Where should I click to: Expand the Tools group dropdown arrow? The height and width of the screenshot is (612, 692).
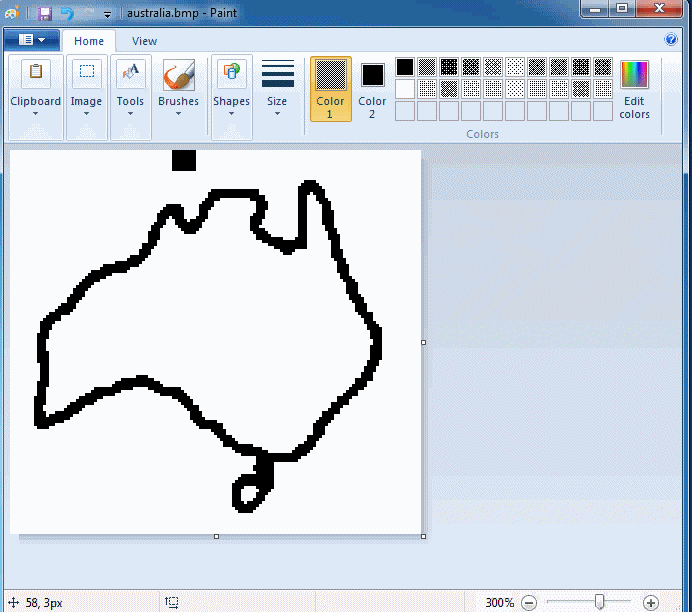pyautogui.click(x=130, y=114)
